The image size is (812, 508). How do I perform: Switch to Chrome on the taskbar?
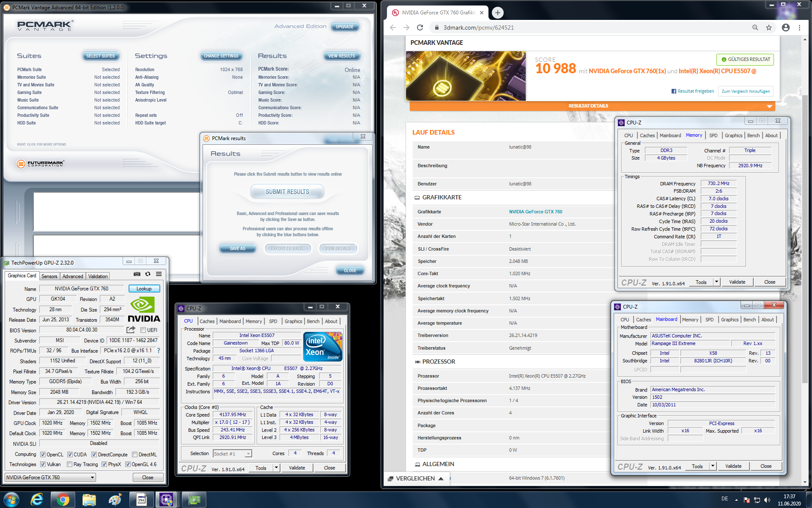pyautogui.click(x=63, y=500)
